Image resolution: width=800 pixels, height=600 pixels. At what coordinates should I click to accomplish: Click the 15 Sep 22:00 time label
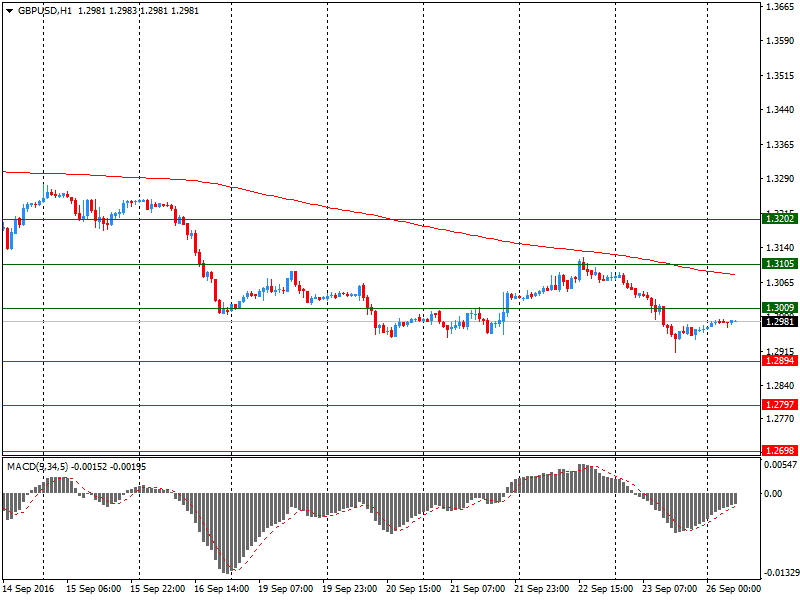[158, 589]
